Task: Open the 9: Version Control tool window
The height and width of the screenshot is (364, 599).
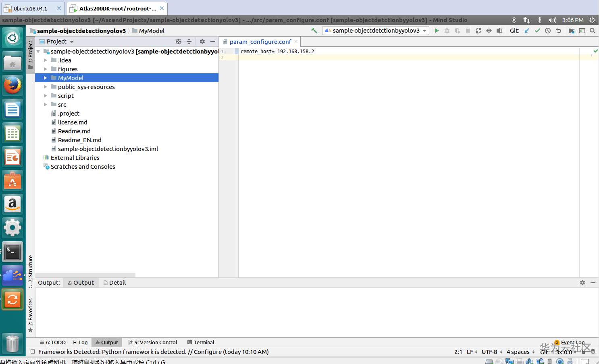Action: point(152,343)
